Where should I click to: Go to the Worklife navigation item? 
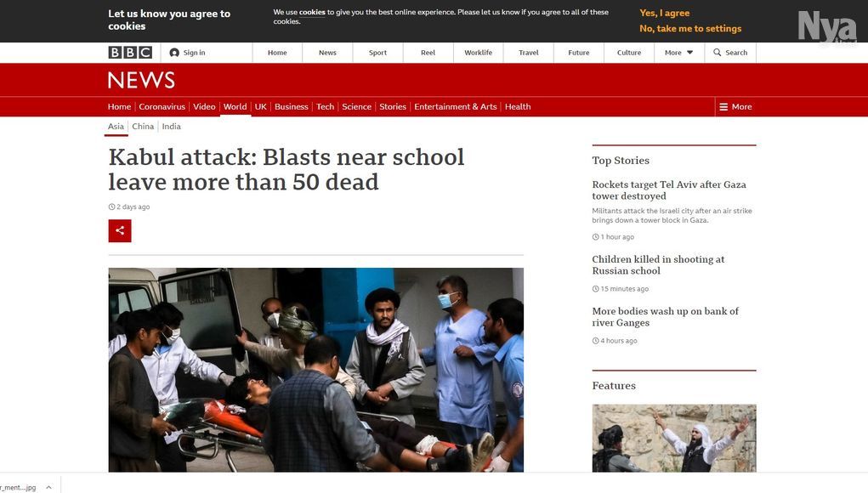pos(479,53)
